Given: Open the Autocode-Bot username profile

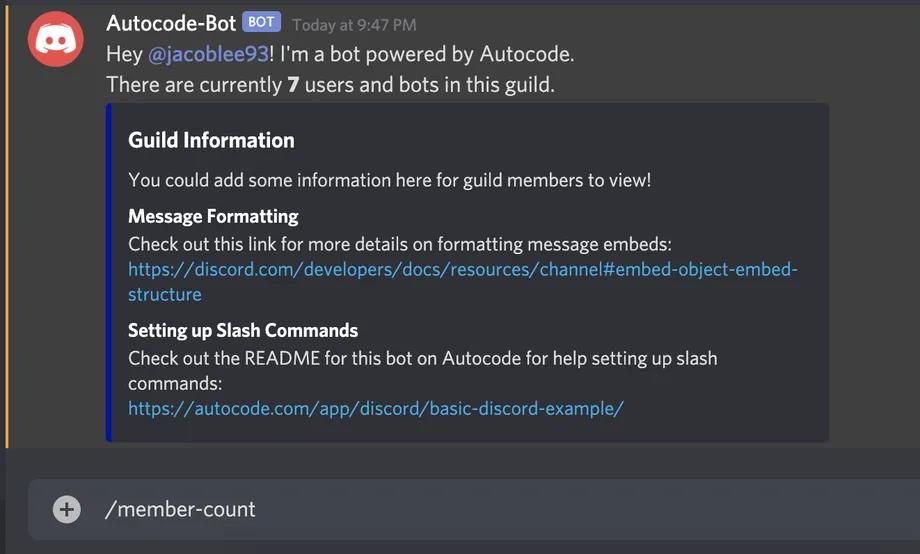Looking at the screenshot, I should [x=170, y=23].
